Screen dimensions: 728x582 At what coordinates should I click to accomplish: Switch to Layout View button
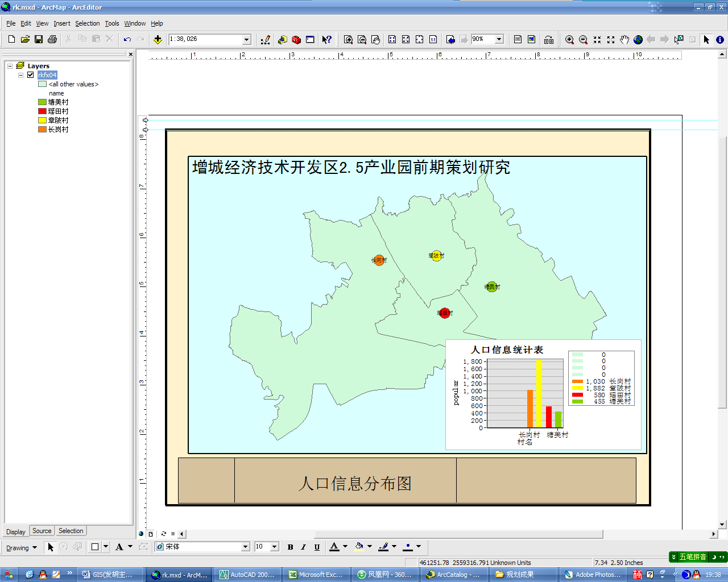coord(151,534)
